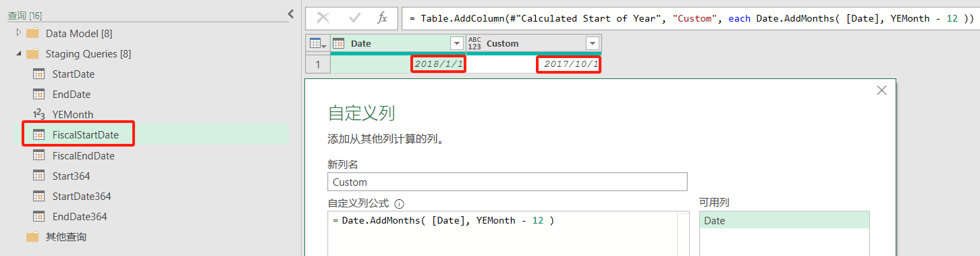Select Date in the 可用列 list
Image resolution: width=980 pixels, height=256 pixels.
784,220
